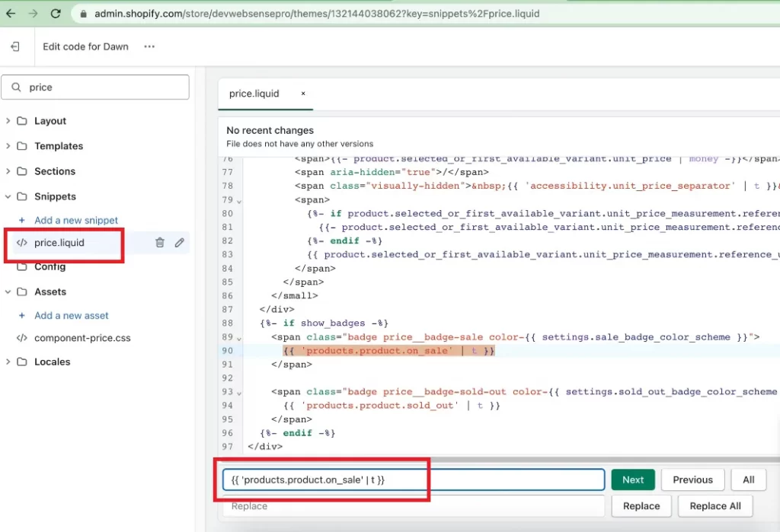
Task: Expand the Locales folder
Action: (52, 362)
